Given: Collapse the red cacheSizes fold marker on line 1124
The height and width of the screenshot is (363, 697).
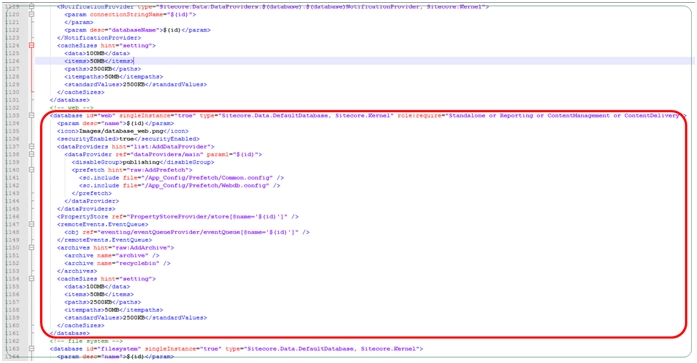Looking at the screenshot, I should coord(32,45).
